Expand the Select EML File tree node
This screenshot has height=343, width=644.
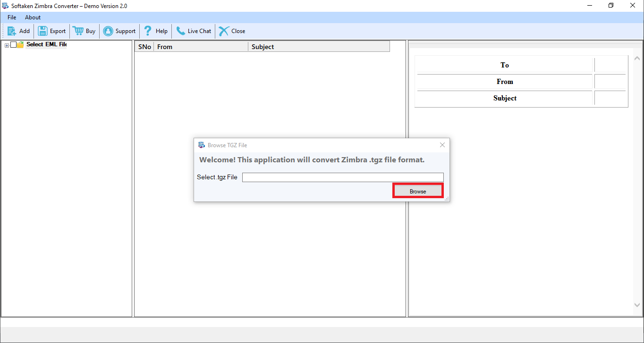7,45
